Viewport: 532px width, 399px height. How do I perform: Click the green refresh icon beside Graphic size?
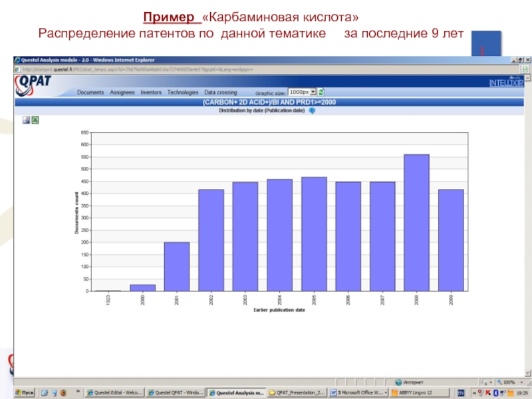[x=321, y=92]
